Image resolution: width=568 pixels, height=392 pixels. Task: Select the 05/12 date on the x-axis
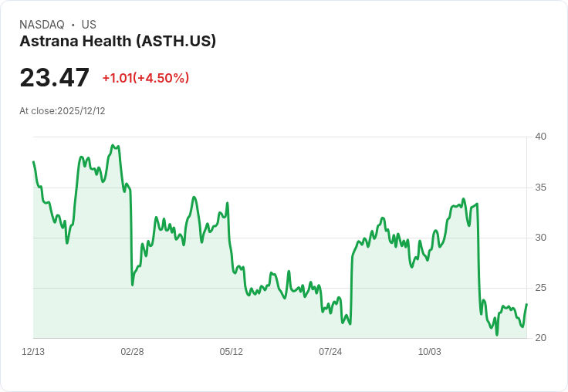coord(232,352)
